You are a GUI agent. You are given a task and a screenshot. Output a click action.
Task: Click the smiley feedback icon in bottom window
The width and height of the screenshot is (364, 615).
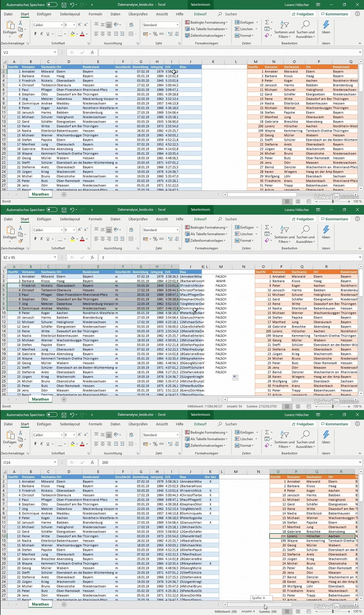[357, 424]
